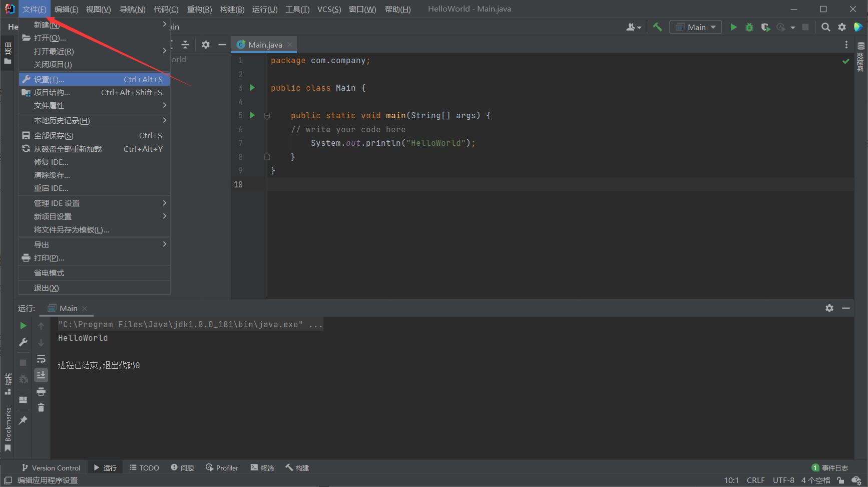The width and height of the screenshot is (868, 487).
Task: Open the TODO tool window
Action: point(144,467)
